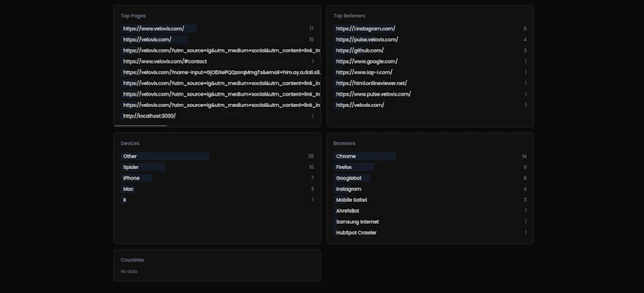Click the https://github.com/ referrer row

click(x=430, y=51)
